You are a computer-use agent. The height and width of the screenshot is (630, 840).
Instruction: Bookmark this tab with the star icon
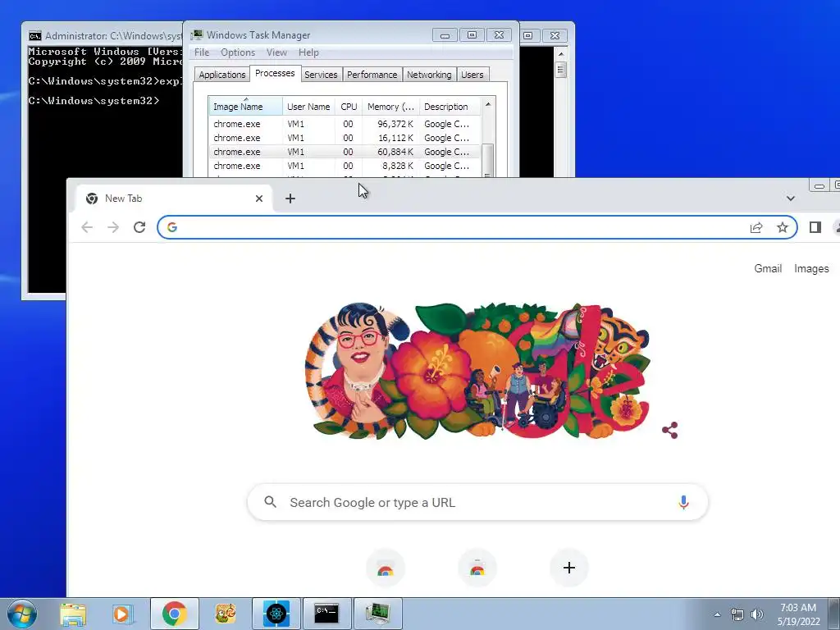[x=783, y=228]
